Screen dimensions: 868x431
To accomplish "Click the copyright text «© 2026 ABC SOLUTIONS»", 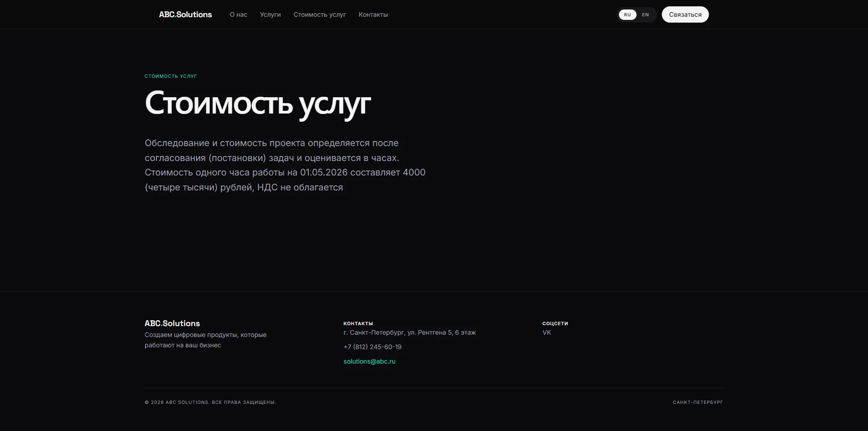I will click(x=177, y=402).
